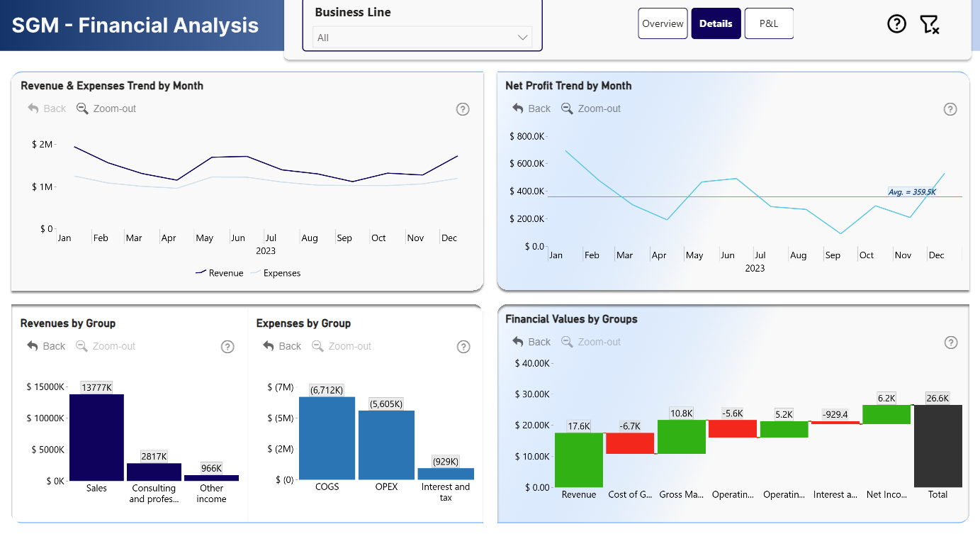Select the green Net Inco... waterfall bar
Screen dimensions: 980x534
click(x=886, y=414)
